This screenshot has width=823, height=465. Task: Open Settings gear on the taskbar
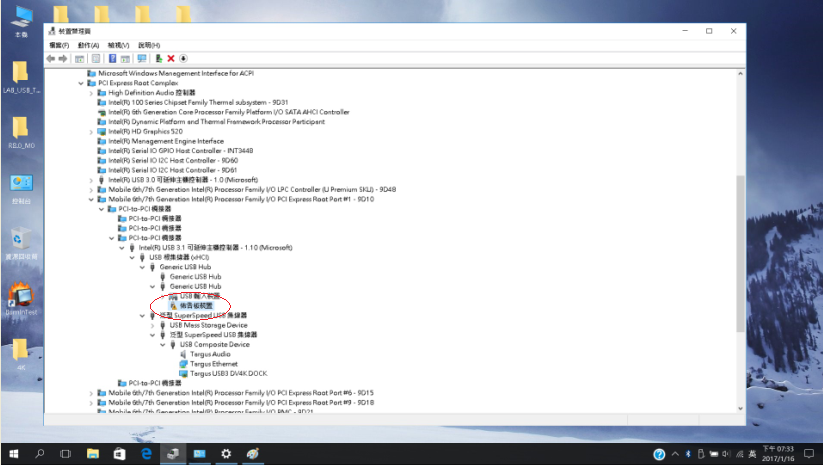[x=226, y=454]
